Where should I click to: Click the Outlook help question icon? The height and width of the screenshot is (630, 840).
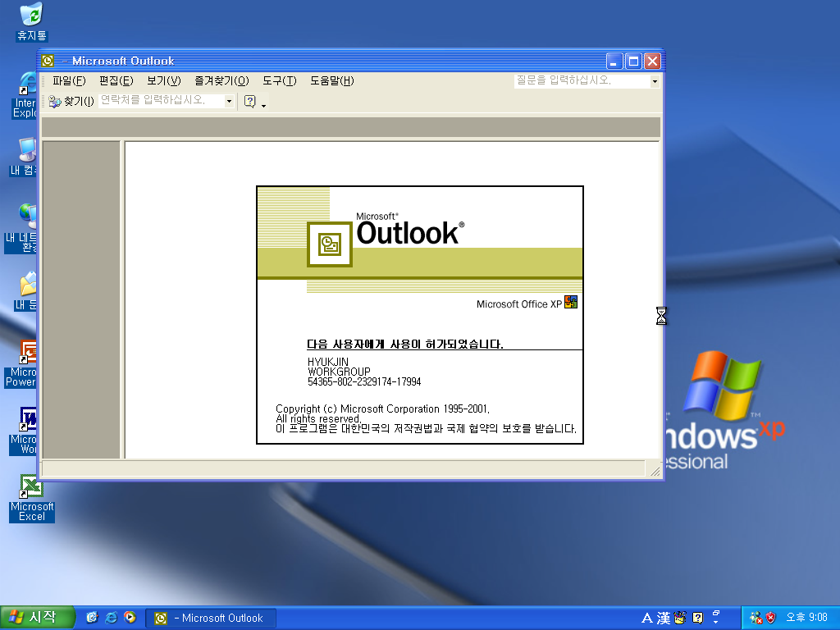tap(249, 101)
